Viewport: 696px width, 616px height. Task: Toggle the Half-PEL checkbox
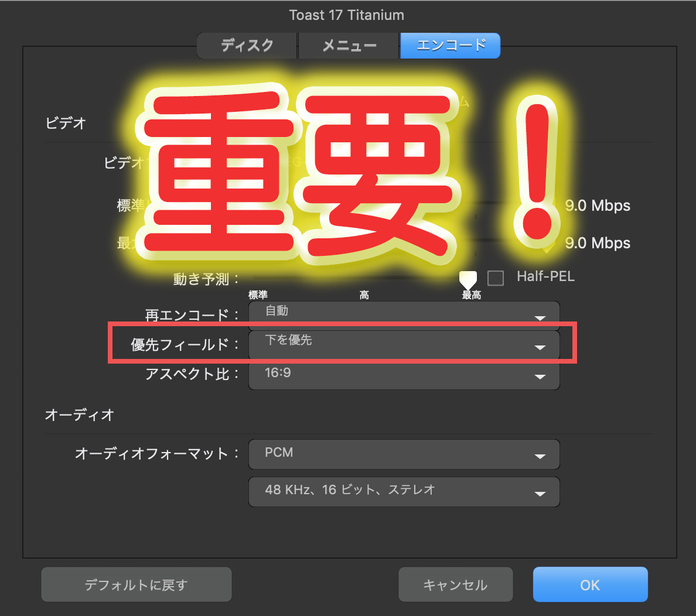tap(496, 278)
